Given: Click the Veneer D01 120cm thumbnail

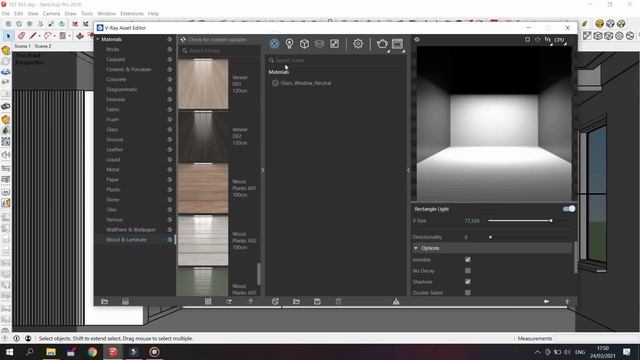Looking at the screenshot, I should [x=203, y=84].
